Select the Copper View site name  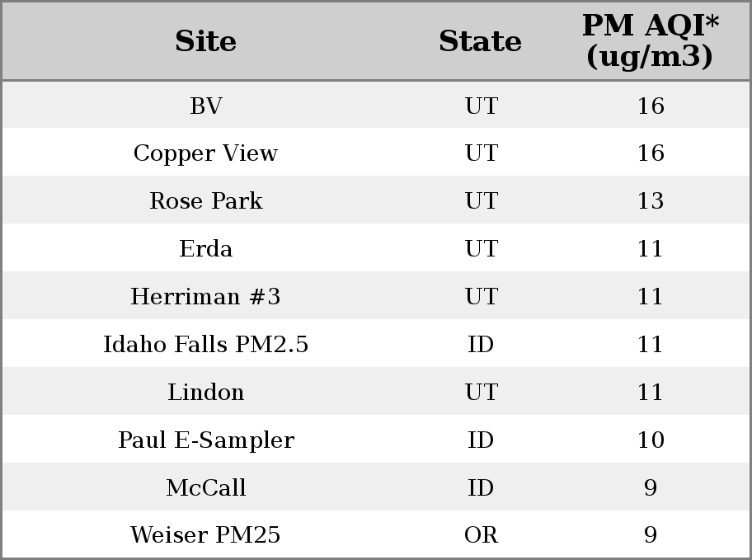tap(206, 153)
